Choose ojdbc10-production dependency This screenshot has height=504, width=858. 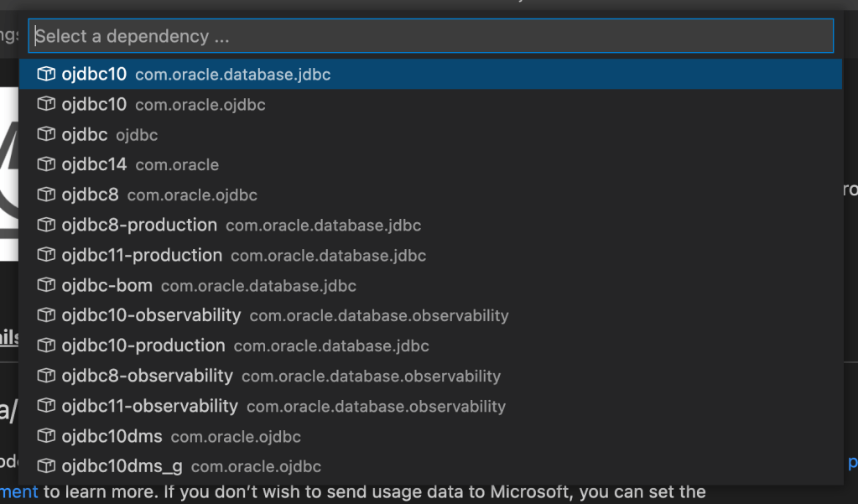pyautogui.click(x=245, y=346)
